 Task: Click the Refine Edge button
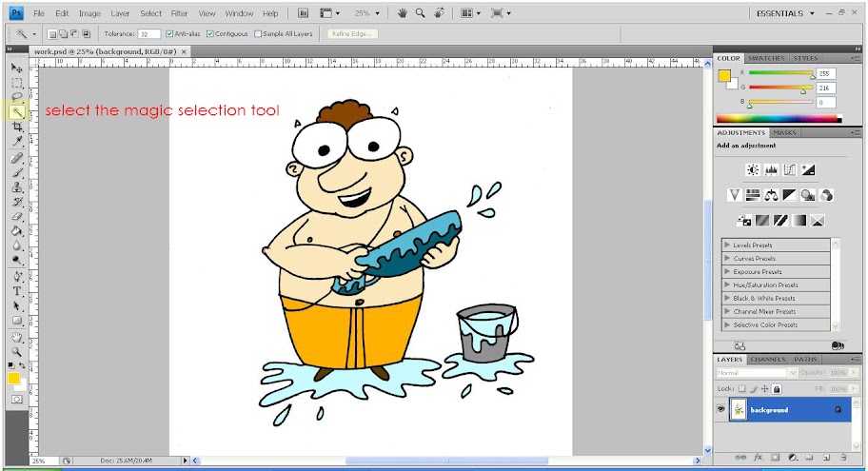(352, 33)
